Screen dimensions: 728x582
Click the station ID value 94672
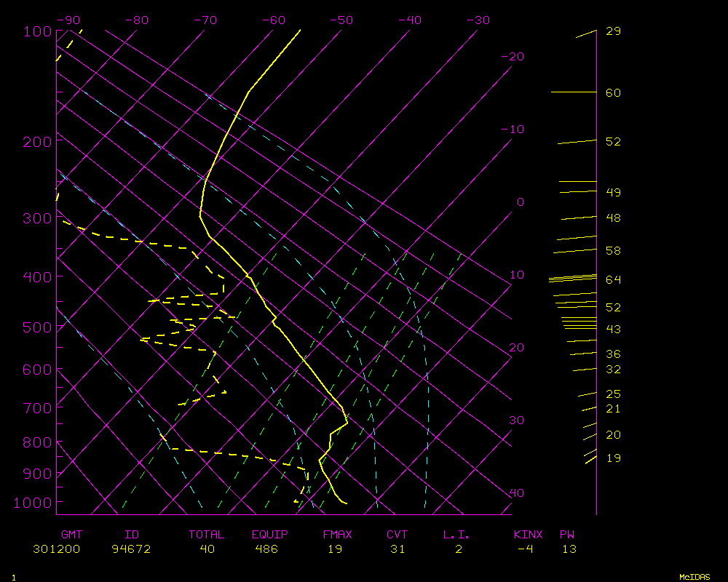click(x=131, y=549)
